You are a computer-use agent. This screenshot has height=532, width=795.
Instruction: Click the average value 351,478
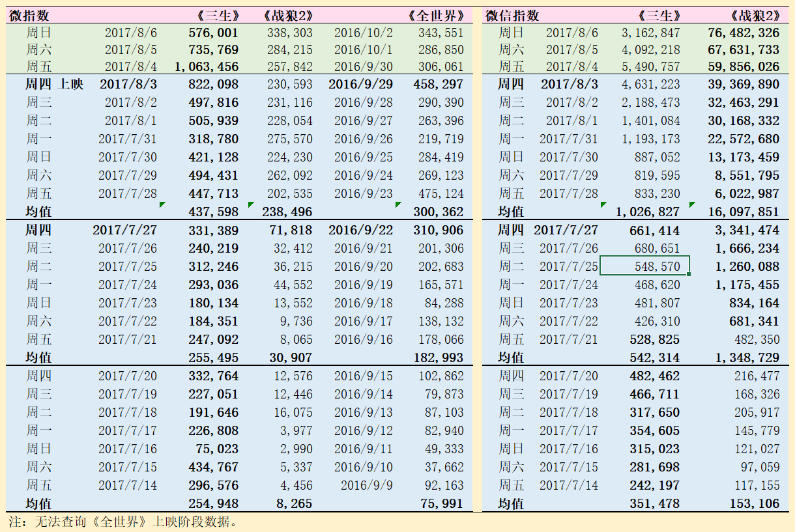655,503
